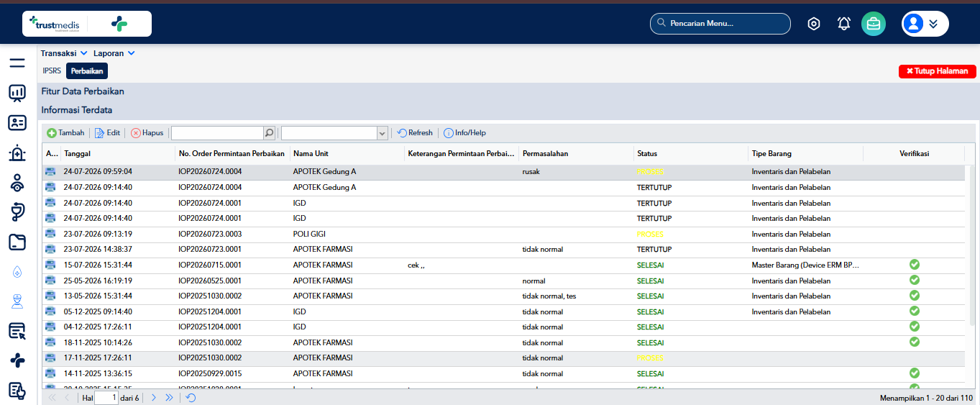
Task: Click print icon for row 24-07-2026 09:59:04
Action: click(x=50, y=172)
